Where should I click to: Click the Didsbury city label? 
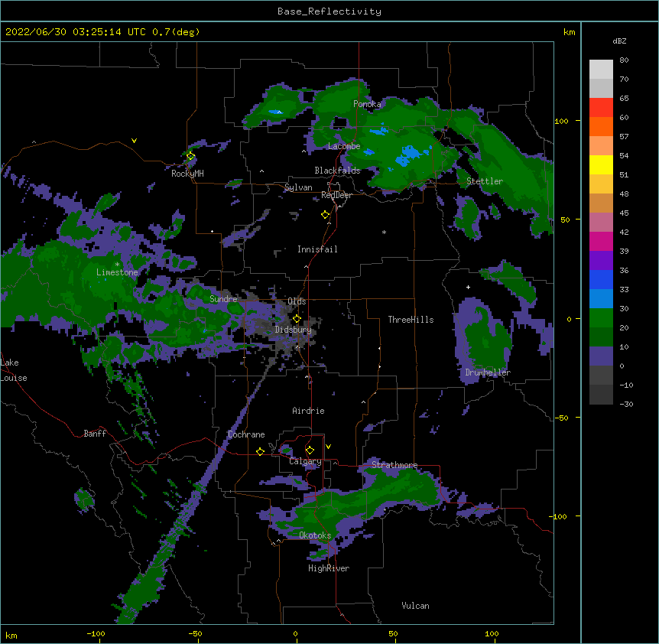click(294, 330)
